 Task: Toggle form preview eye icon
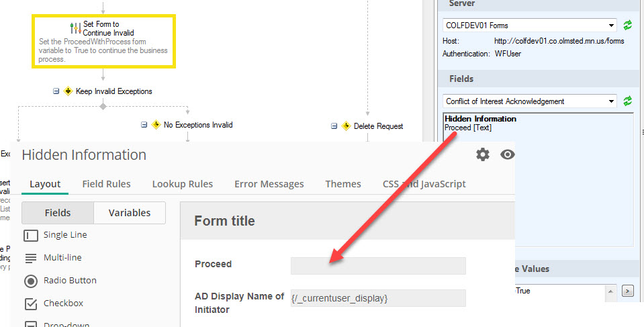(507, 154)
